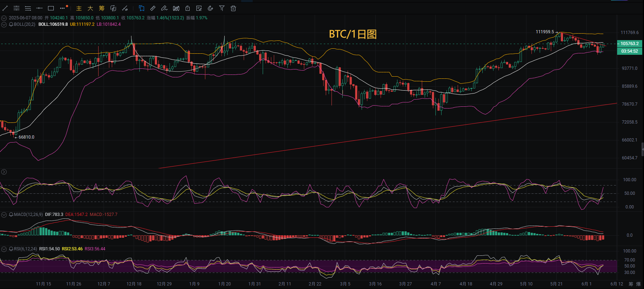Click the 大 indicator button
This screenshot has width=644, height=289.
[90, 8]
